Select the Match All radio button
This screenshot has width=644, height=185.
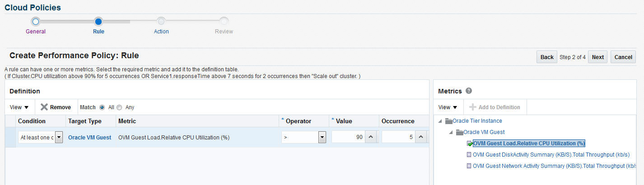point(102,107)
